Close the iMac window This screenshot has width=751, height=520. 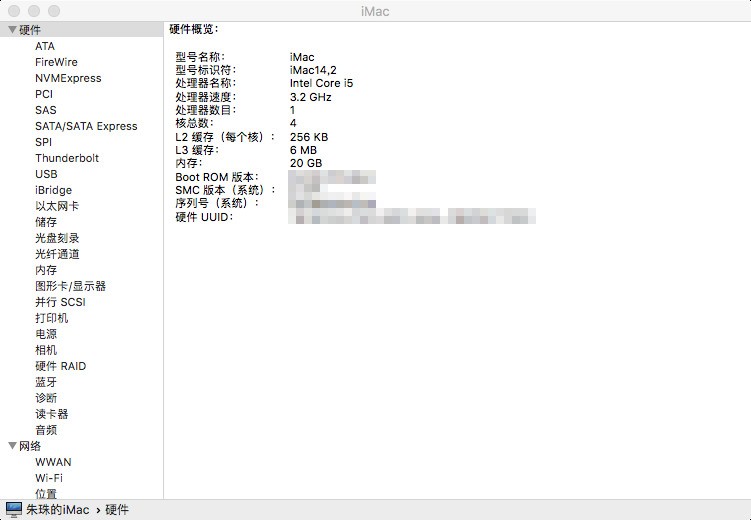tap(14, 11)
